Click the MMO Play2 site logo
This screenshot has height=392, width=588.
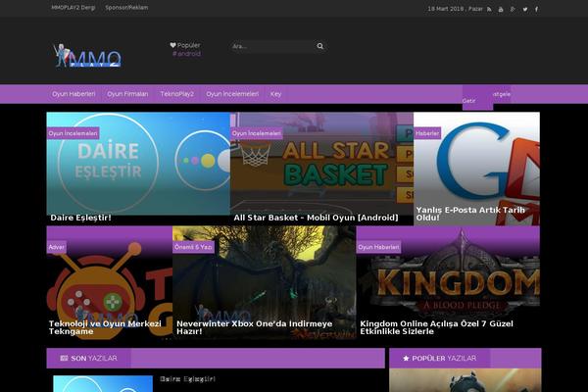click(x=87, y=56)
